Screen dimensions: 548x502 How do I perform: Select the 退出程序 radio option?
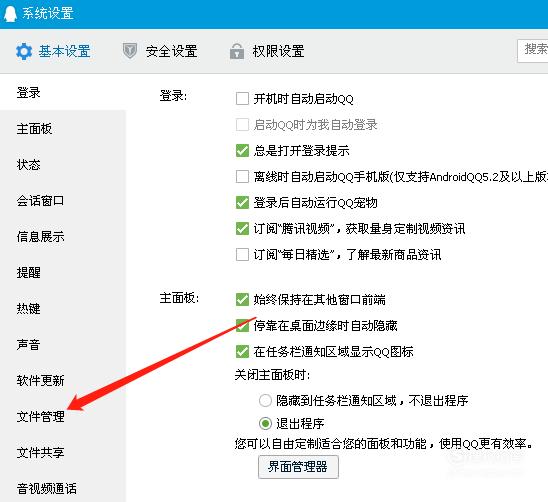click(265, 424)
